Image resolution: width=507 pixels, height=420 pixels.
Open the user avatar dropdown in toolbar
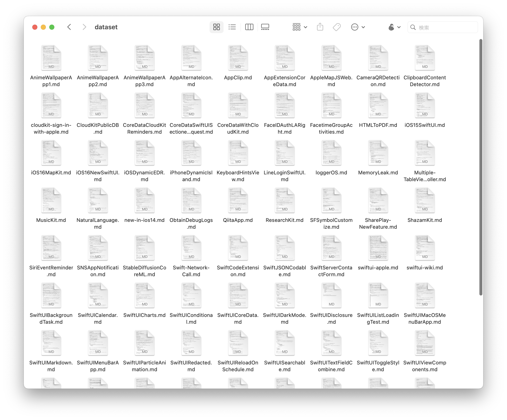click(x=394, y=27)
